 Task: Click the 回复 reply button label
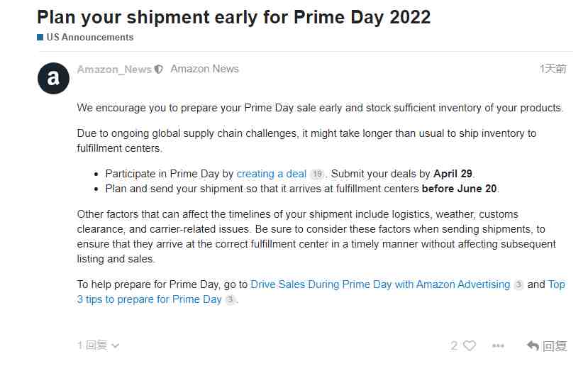click(x=555, y=345)
